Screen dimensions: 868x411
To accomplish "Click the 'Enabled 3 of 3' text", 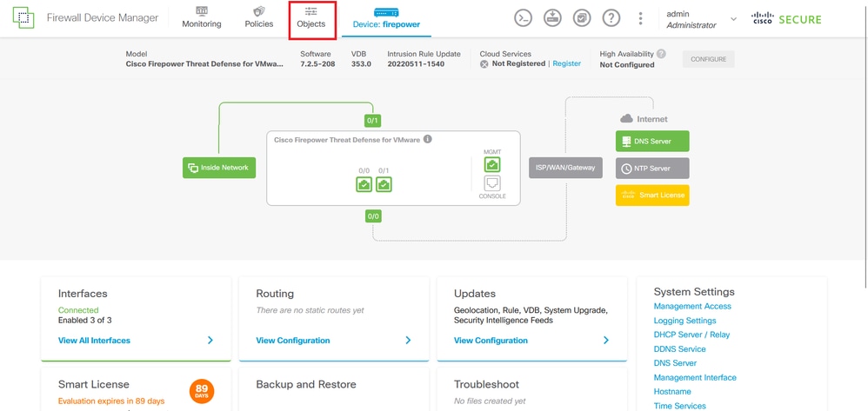I will pos(84,321).
